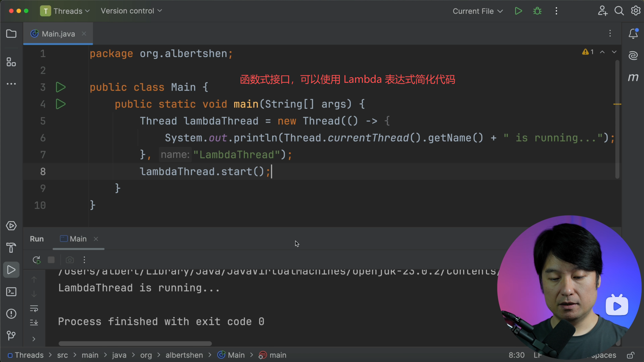Image resolution: width=644 pixels, height=362 pixels.
Task: Click the albertshen breadcrumb in navigation bar
Action: 184,355
